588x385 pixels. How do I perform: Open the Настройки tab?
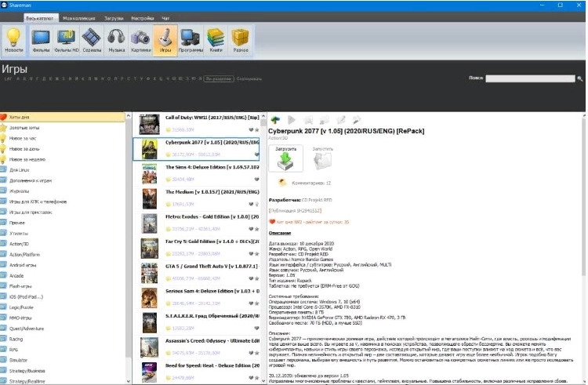tap(143, 18)
